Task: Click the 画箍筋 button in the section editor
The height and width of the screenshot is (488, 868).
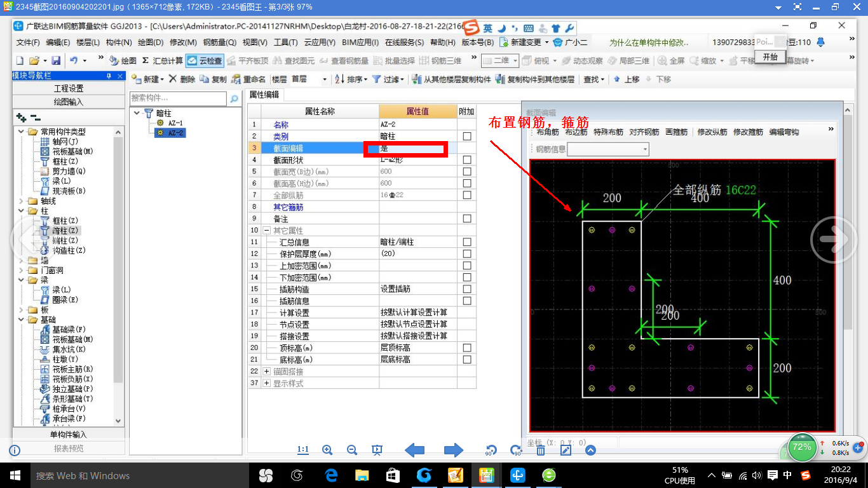Action: pos(676,132)
